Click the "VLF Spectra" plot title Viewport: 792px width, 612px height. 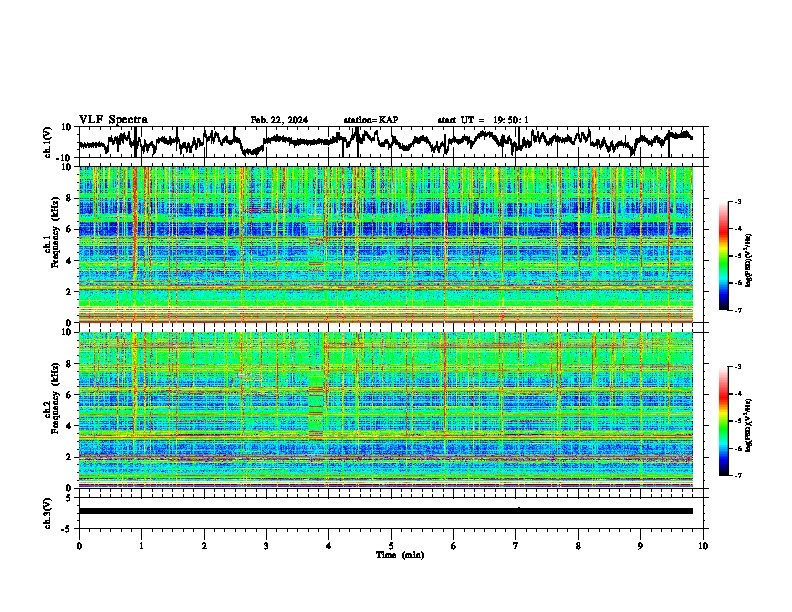113,120
